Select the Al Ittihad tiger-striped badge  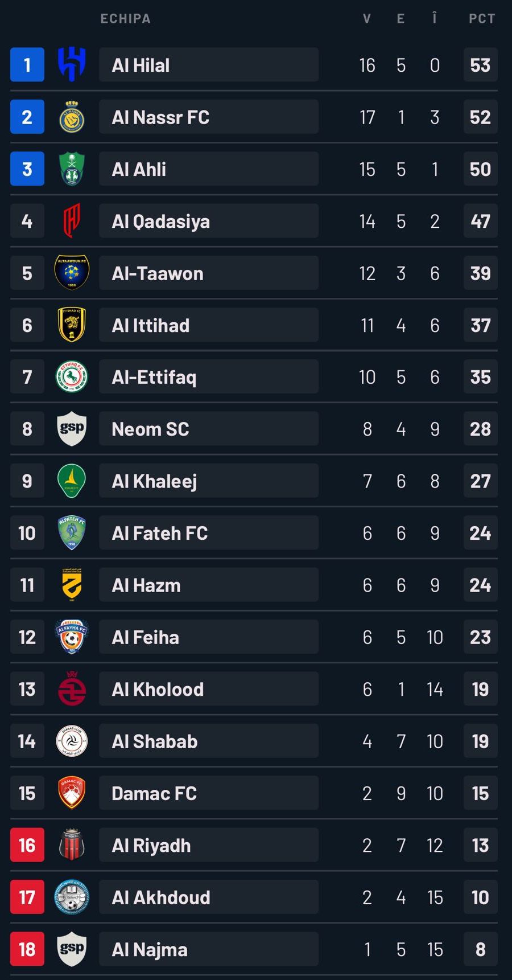[x=72, y=325]
